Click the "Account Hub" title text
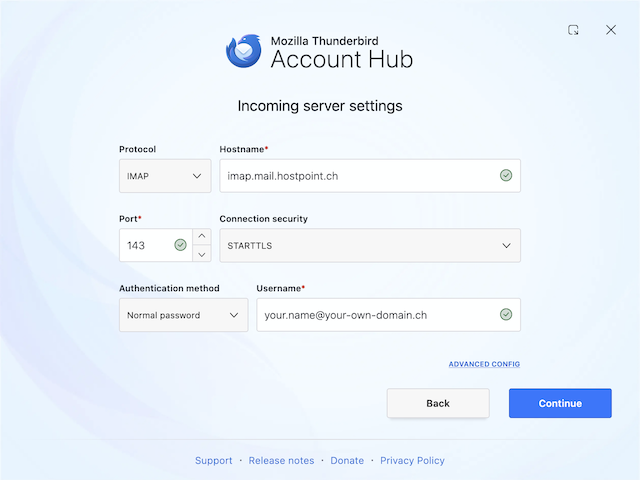This screenshot has width=640, height=480. tap(342, 60)
